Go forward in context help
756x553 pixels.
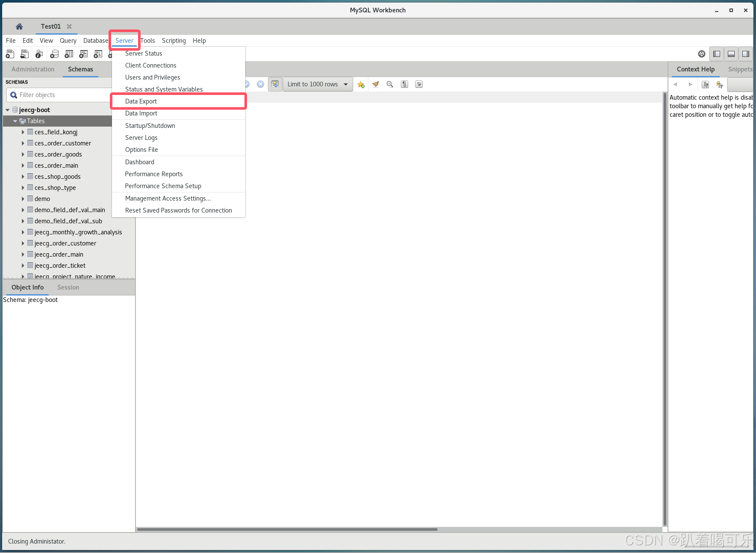[690, 84]
